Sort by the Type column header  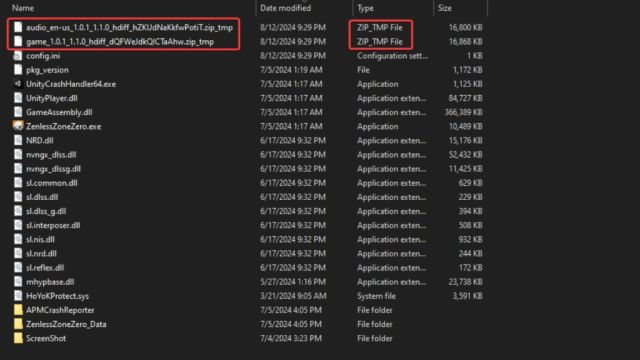365,8
